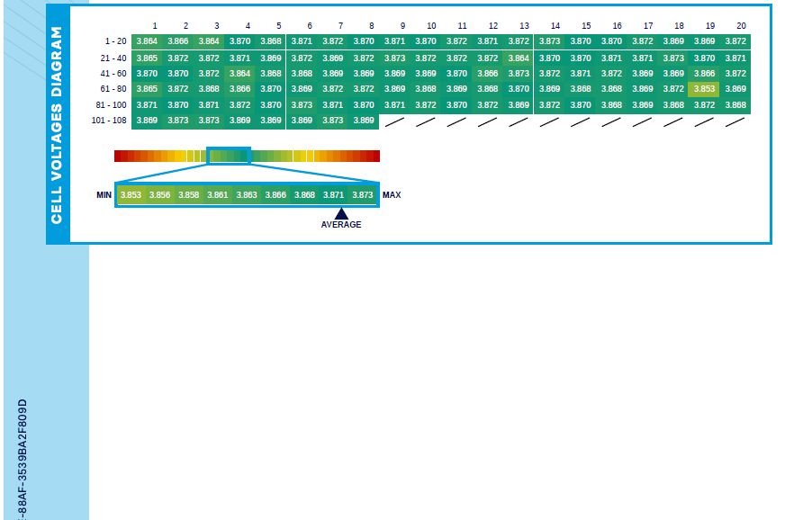This screenshot has height=520, width=812.
Task: Click the empty slash cell under column 20
Action: click(x=735, y=121)
